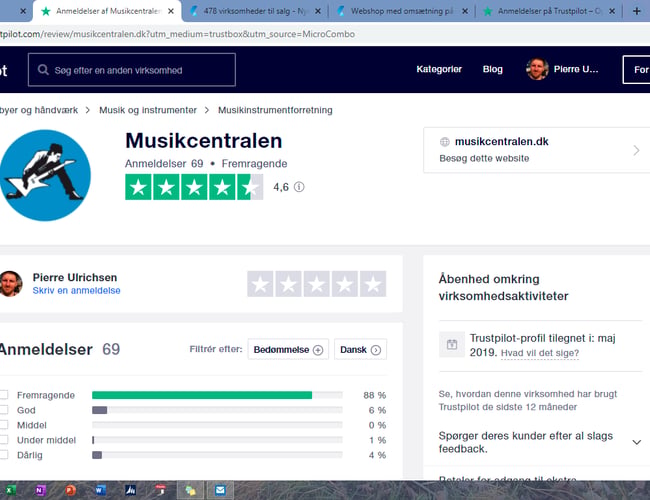Click the browser address bar URL
Viewport: 650px width, 500px height.
pyautogui.click(x=177, y=34)
